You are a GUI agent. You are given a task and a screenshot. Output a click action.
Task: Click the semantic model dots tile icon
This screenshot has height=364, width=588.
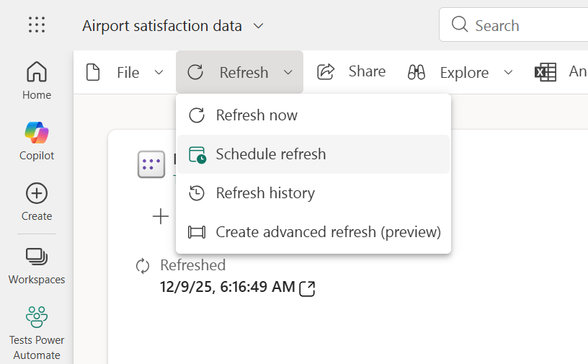tap(151, 164)
